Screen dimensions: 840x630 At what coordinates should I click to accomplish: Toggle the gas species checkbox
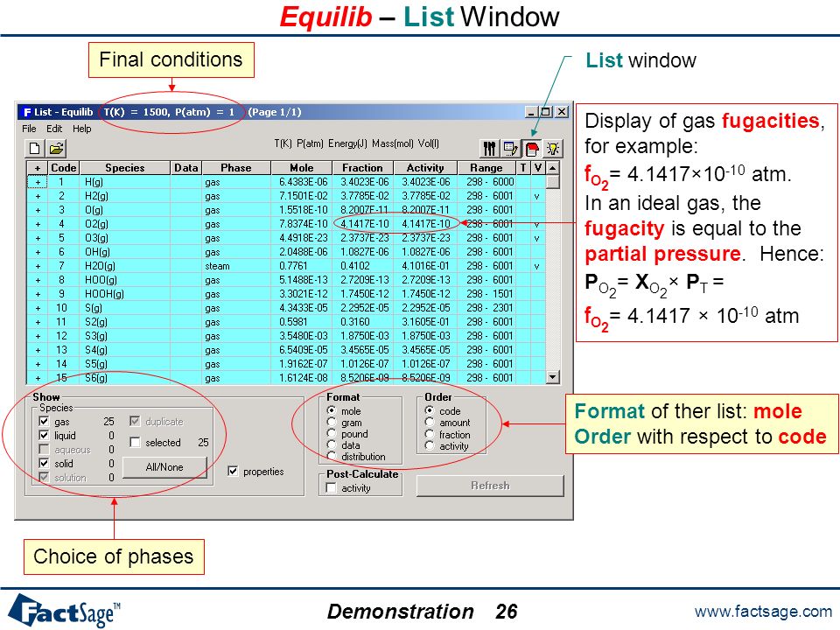(x=44, y=422)
